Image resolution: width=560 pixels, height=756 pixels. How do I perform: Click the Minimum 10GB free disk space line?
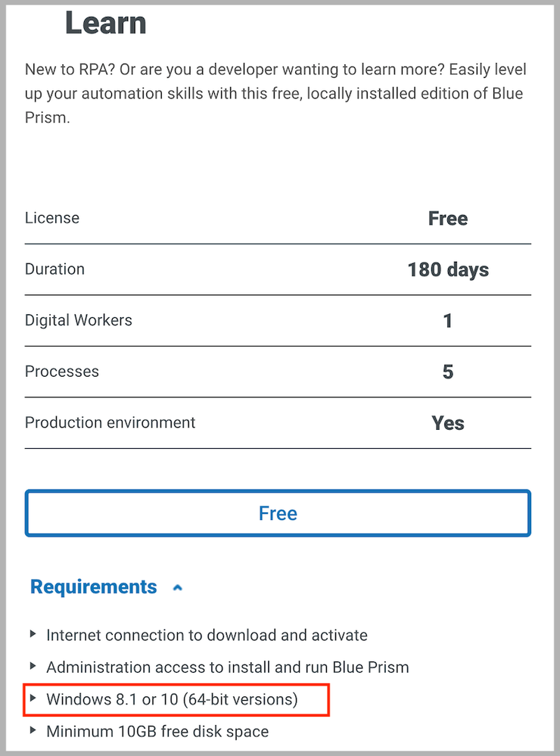pyautogui.click(x=157, y=731)
